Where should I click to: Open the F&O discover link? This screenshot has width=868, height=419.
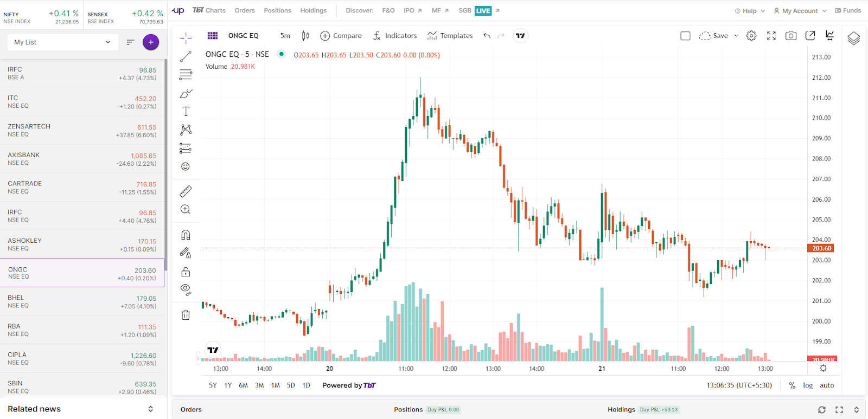pos(388,11)
